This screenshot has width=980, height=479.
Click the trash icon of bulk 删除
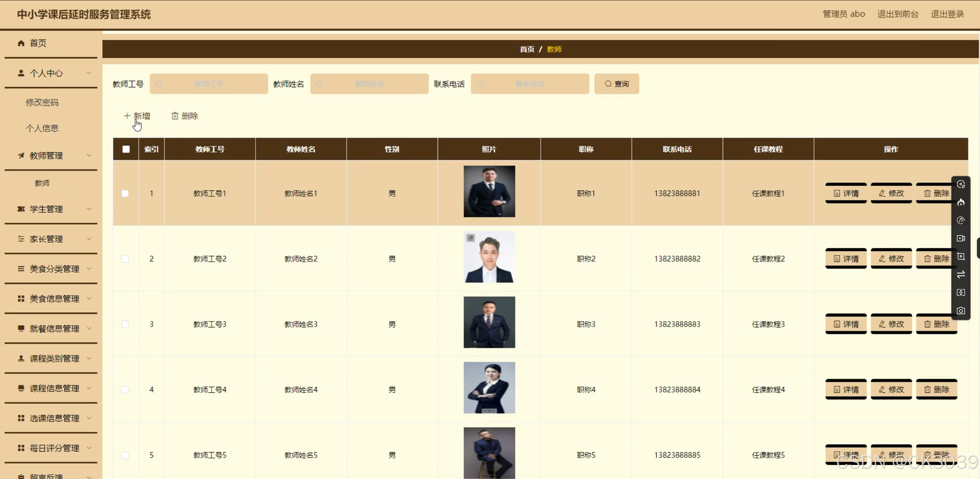(174, 116)
